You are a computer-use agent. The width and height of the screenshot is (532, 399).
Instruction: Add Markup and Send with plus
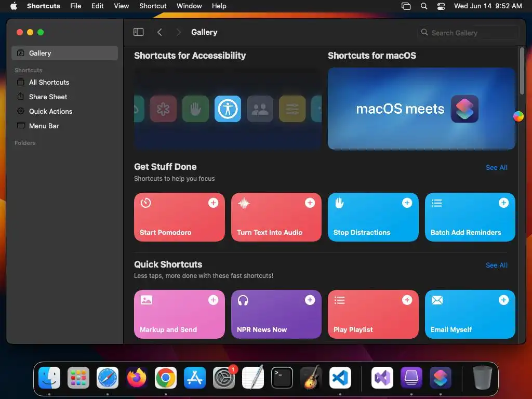213,300
